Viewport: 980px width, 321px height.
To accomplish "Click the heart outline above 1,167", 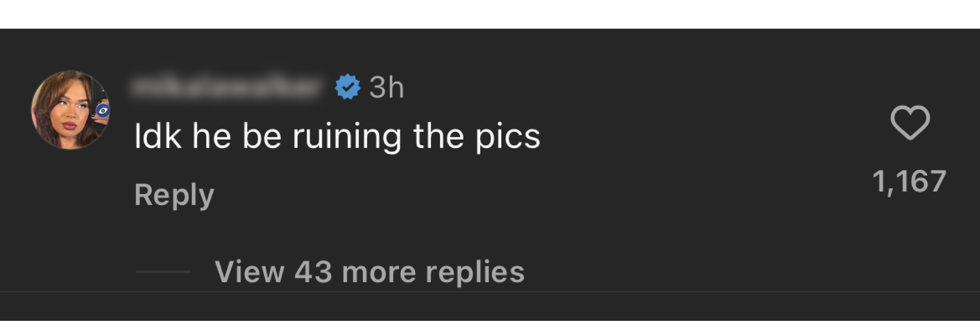I will [910, 123].
